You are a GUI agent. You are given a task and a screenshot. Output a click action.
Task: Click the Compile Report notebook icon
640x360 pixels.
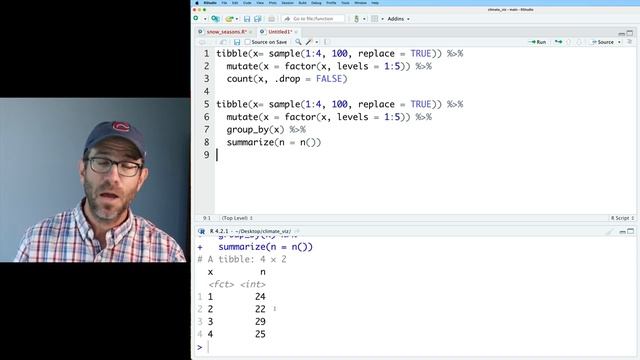click(327, 42)
